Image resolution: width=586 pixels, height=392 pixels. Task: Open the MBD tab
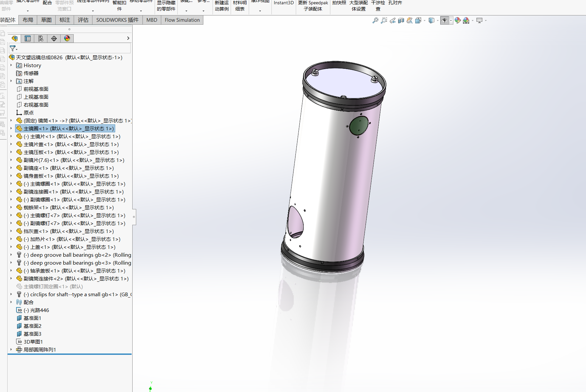[x=152, y=20]
